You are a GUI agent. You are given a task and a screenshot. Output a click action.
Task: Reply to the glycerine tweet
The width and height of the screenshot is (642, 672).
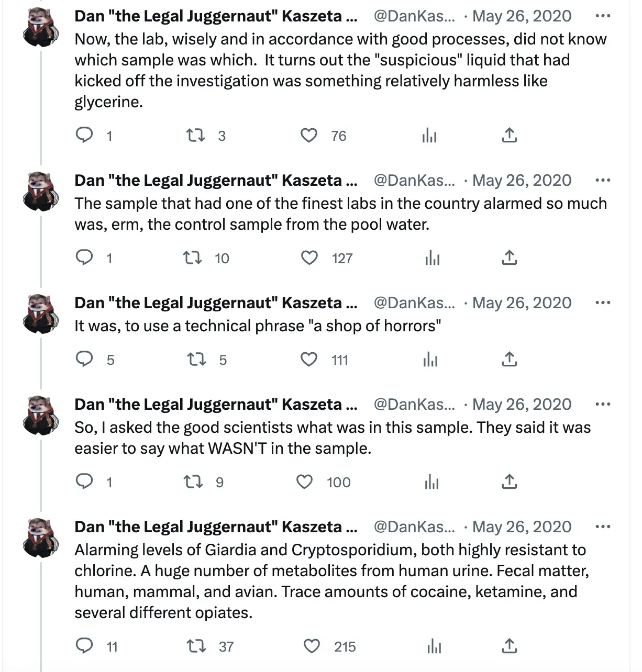pos(84,136)
